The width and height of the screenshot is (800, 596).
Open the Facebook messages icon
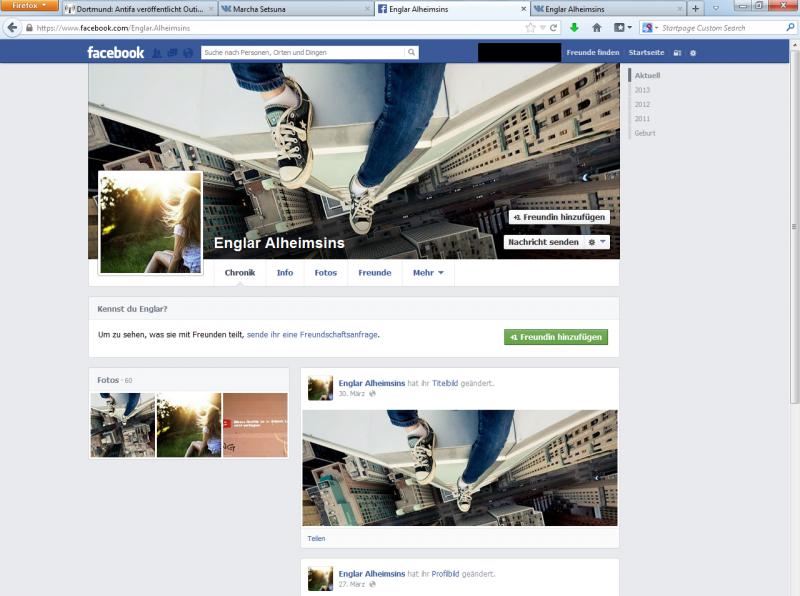tap(172, 52)
